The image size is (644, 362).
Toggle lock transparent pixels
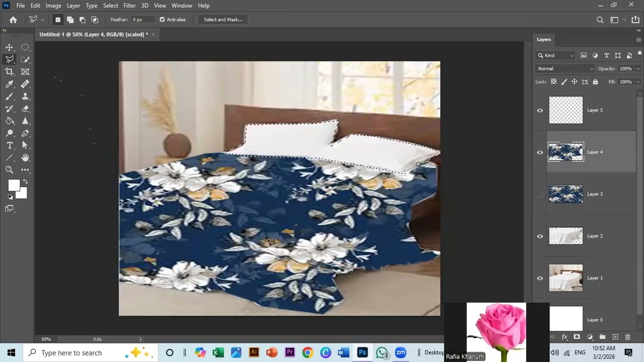tap(553, 81)
